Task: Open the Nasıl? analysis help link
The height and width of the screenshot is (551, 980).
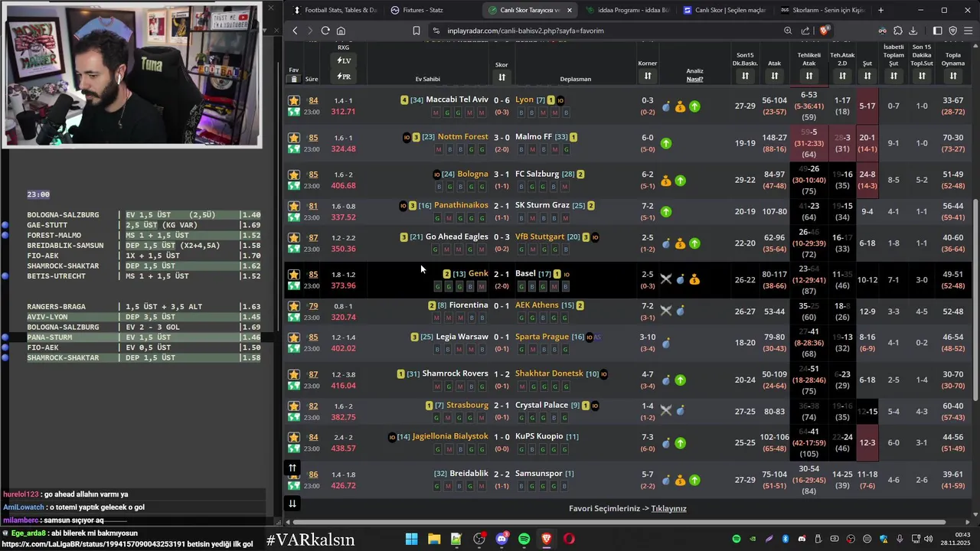Action: (x=694, y=79)
